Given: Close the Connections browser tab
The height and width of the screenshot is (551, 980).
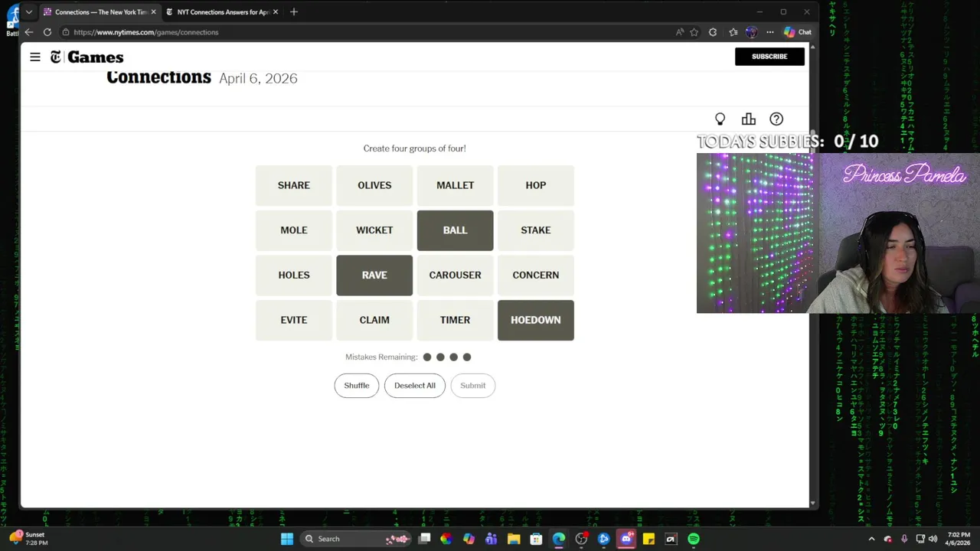Looking at the screenshot, I should [154, 12].
